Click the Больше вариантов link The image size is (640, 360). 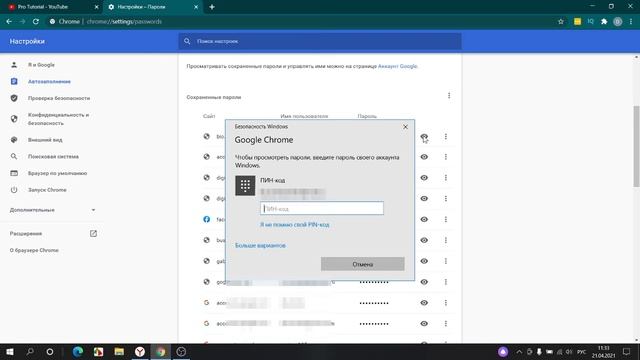(260, 245)
